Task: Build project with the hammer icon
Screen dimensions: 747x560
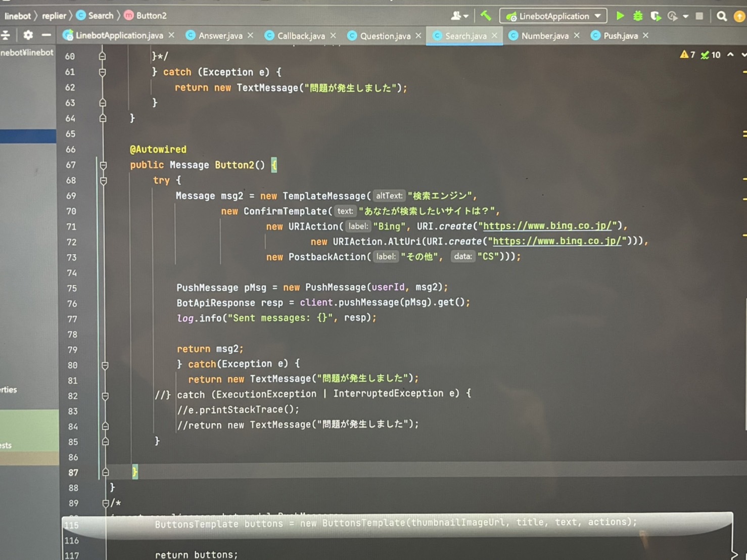Action: pos(486,16)
